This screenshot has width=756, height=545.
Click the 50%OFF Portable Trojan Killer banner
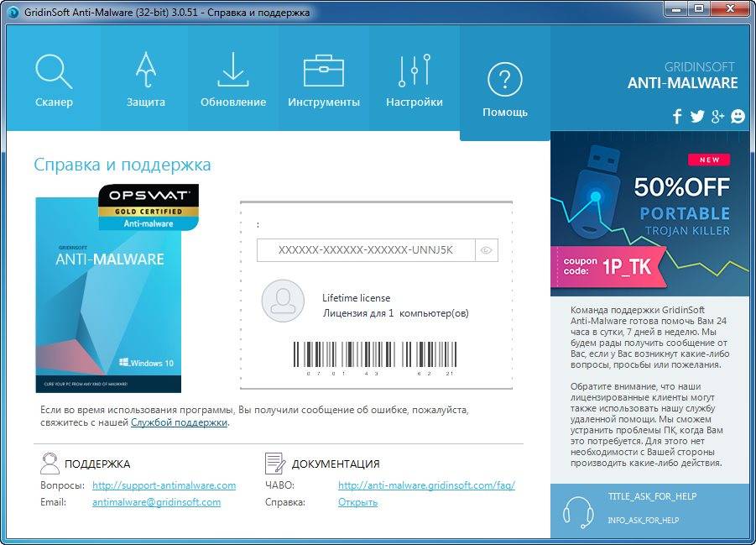650,214
